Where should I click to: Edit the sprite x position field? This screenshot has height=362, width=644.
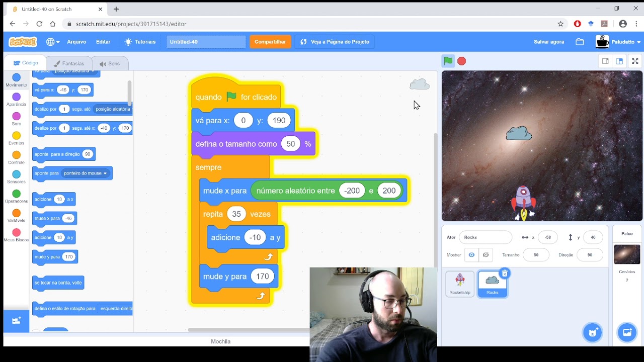(x=547, y=237)
